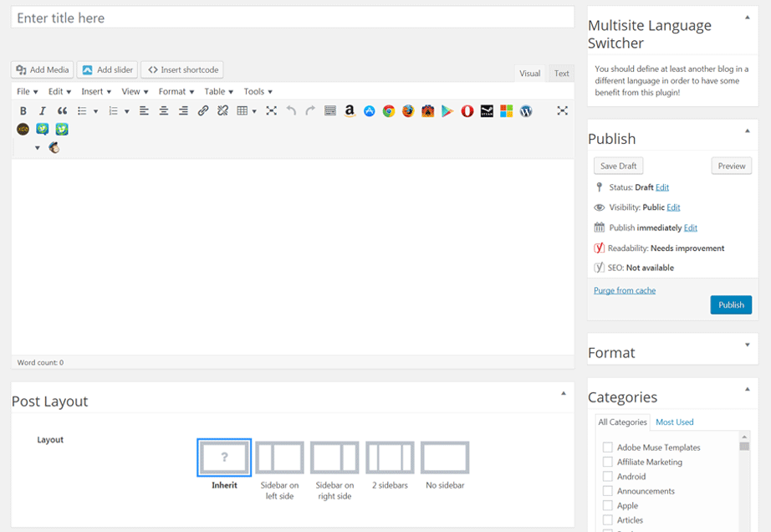Screen dimensions: 771x532
Task: Click the Preview button
Action: click(x=731, y=166)
